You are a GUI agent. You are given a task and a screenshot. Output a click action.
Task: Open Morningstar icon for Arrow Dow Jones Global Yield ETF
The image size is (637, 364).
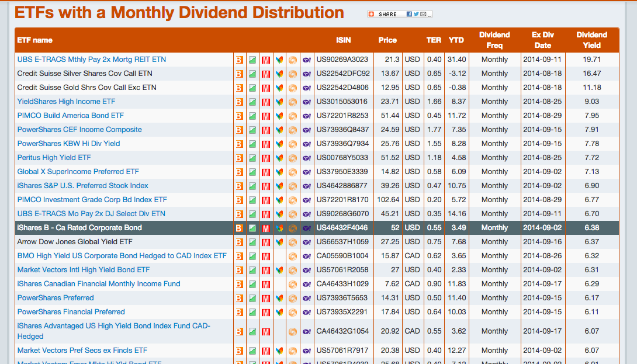[265, 241]
